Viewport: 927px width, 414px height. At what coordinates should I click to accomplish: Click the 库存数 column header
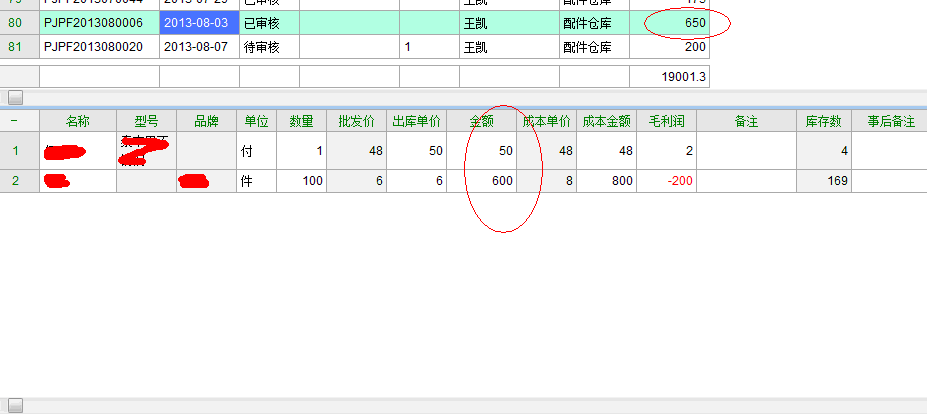click(x=824, y=121)
